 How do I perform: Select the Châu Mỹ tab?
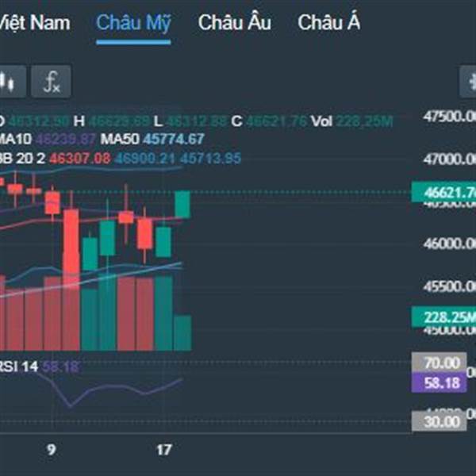pos(133,23)
